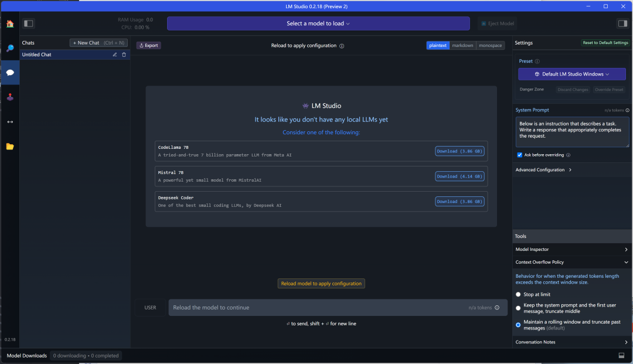
Task: Click info icon beside Reload to apply configuration
Action: click(x=342, y=46)
